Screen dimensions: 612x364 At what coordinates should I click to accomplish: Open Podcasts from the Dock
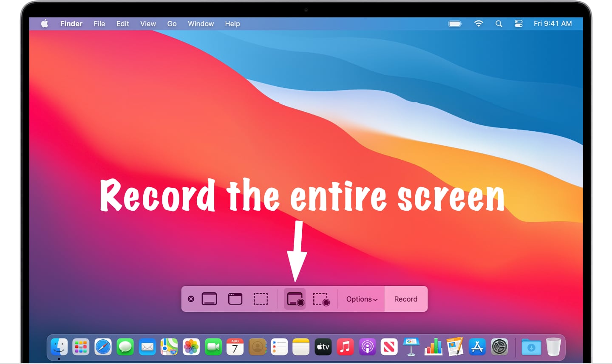(x=367, y=347)
